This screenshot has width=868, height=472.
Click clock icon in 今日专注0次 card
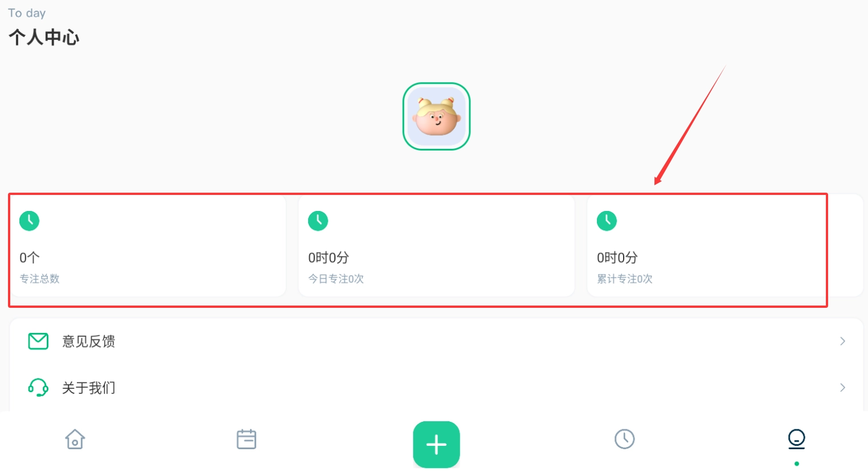coord(318,221)
